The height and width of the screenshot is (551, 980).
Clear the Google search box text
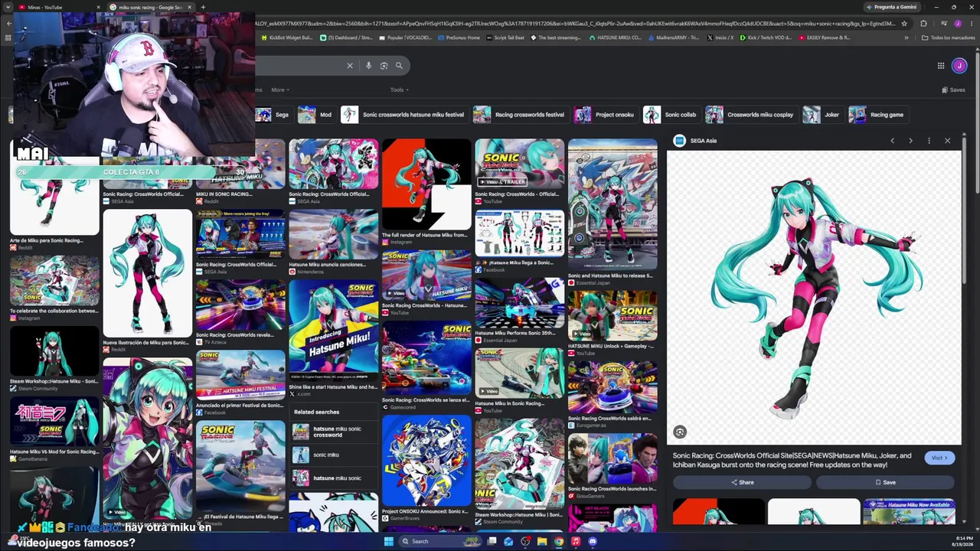350,66
